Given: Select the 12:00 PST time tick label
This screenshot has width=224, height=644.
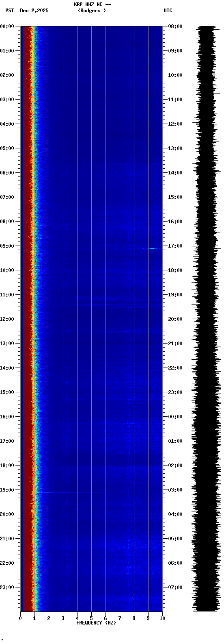Looking at the screenshot, I should pos(7,319).
